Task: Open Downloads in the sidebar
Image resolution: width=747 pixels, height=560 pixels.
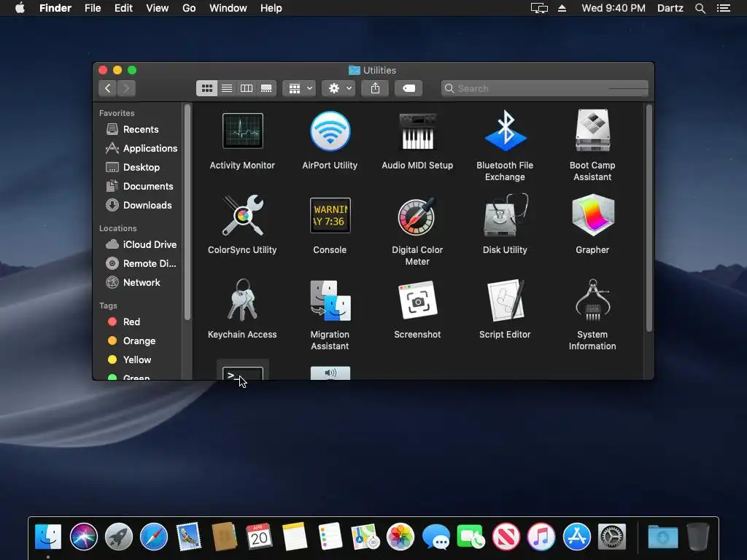Action: 138,205
